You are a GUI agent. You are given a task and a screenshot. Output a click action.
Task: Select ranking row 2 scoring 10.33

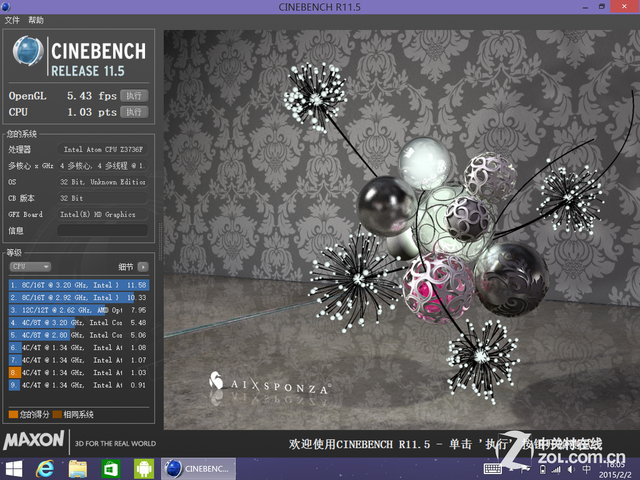pos(79,298)
